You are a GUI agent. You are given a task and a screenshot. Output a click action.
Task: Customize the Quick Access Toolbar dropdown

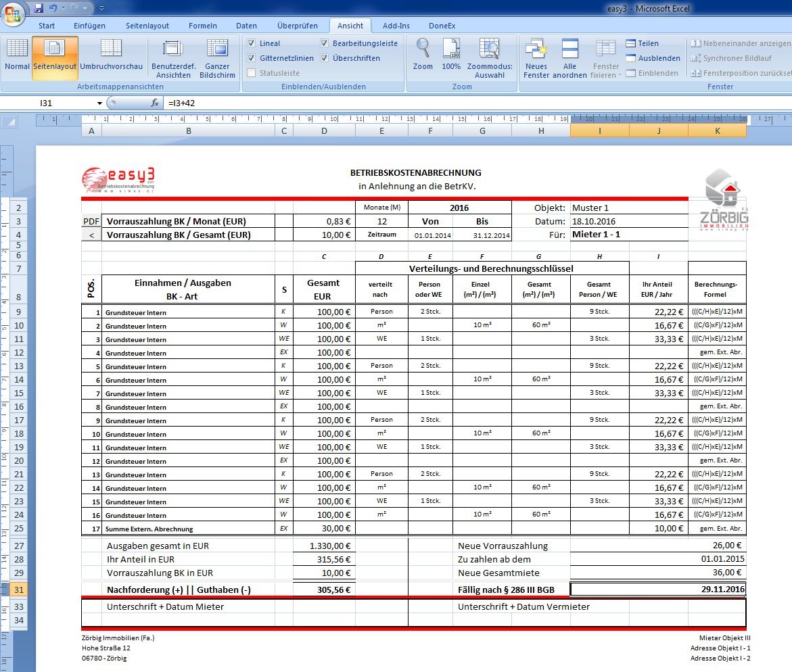[101, 8]
